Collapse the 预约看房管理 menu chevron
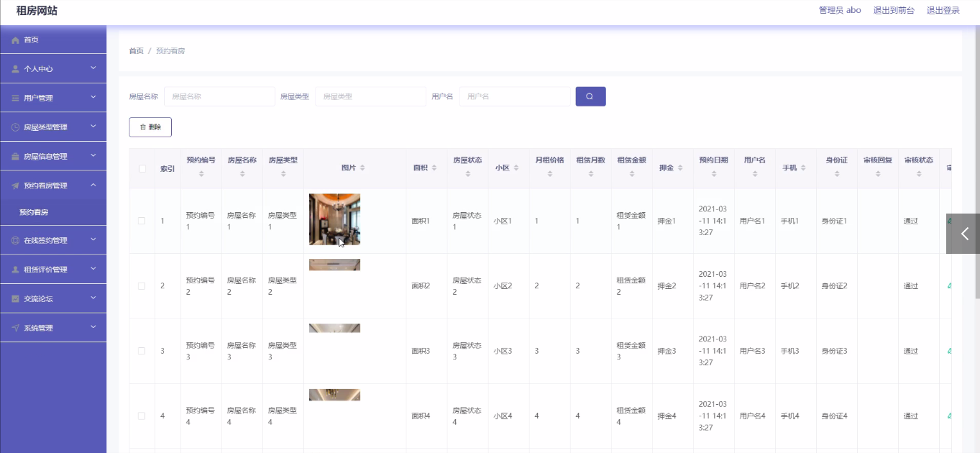Screen dimensions: 980x453 click(93, 186)
